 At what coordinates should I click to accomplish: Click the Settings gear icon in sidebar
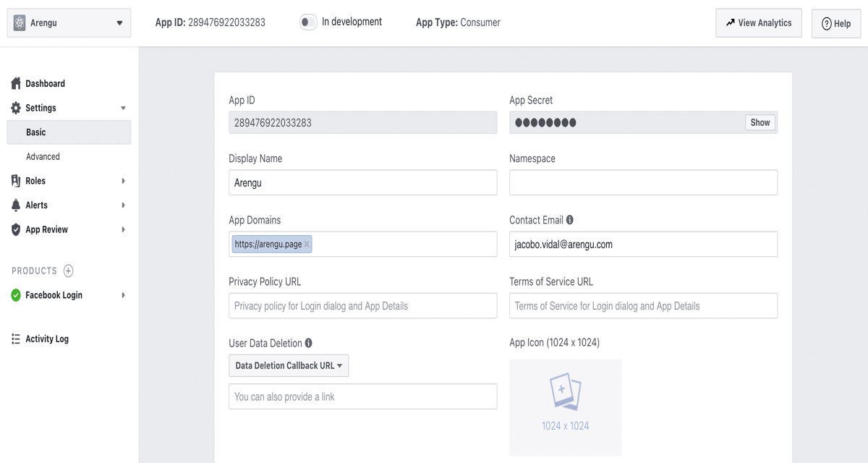[16, 108]
